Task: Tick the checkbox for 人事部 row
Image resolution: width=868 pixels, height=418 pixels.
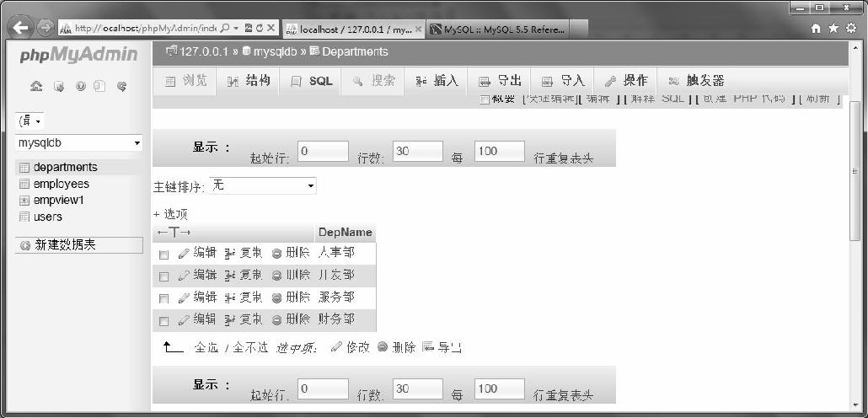Action: pos(163,255)
